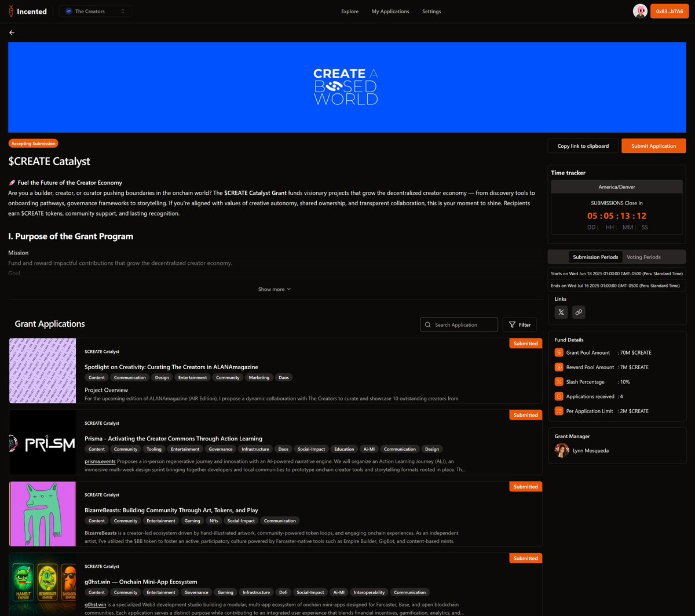The width and height of the screenshot is (695, 616).
Task: Open the chain link website icon
Action: coord(579,312)
